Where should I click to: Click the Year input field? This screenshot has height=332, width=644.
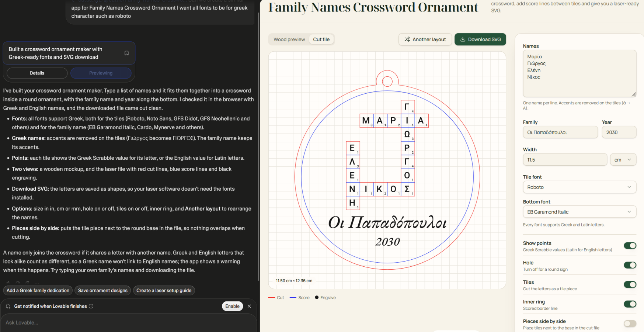619,132
